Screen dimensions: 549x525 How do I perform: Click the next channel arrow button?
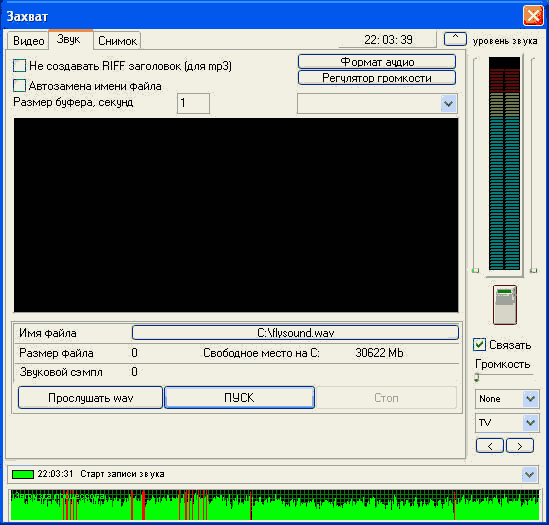pos(520,446)
